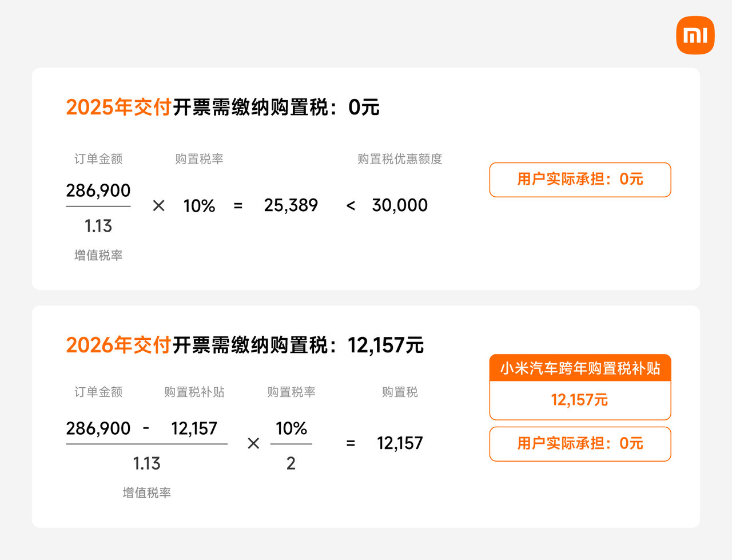Click the 1.13 divisor in the 2026 card

146,464
